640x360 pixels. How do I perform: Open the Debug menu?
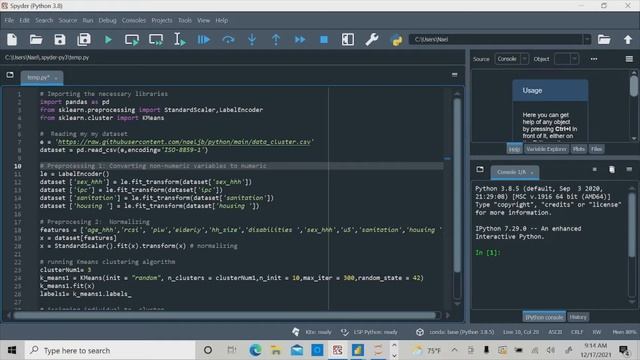[x=107, y=20]
